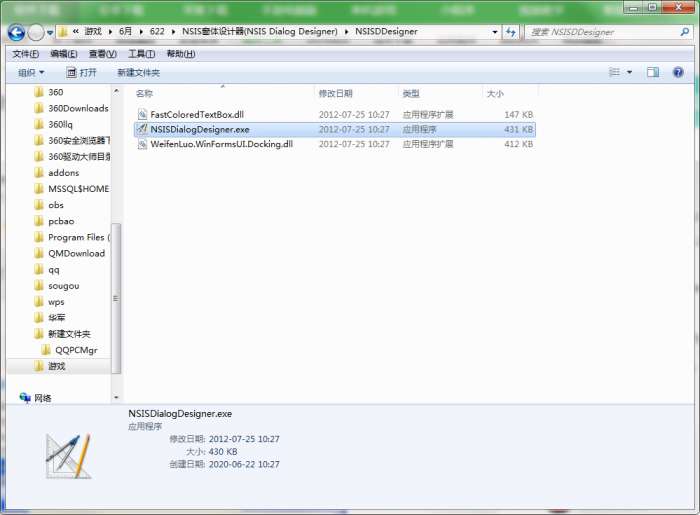Expand breadcrumb arrow after 622
This screenshot has height=515, width=700.
[173, 32]
